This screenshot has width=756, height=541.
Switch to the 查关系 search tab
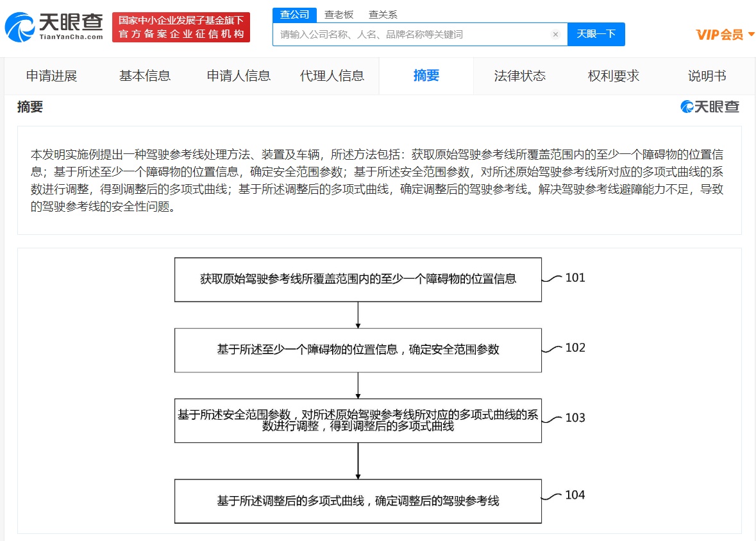[383, 15]
